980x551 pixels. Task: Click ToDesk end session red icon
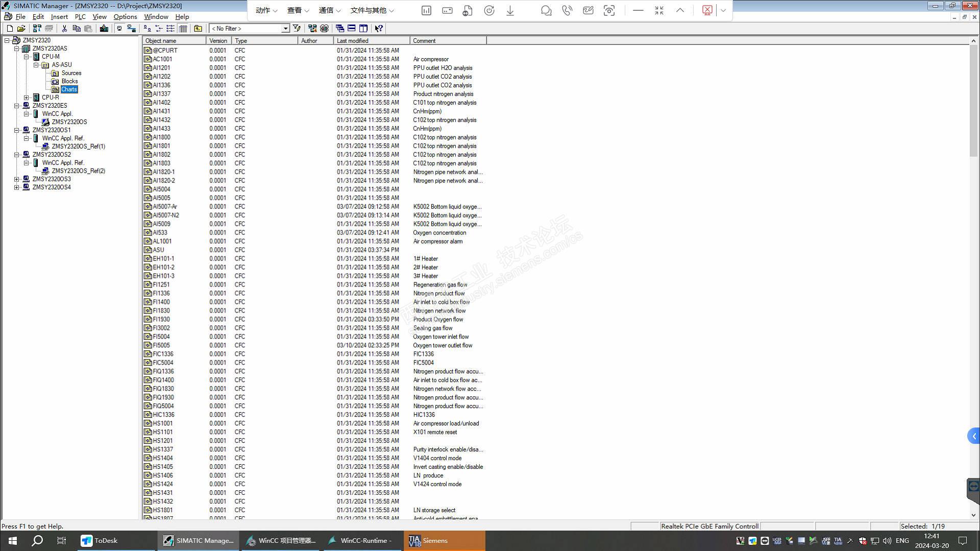[x=707, y=10]
